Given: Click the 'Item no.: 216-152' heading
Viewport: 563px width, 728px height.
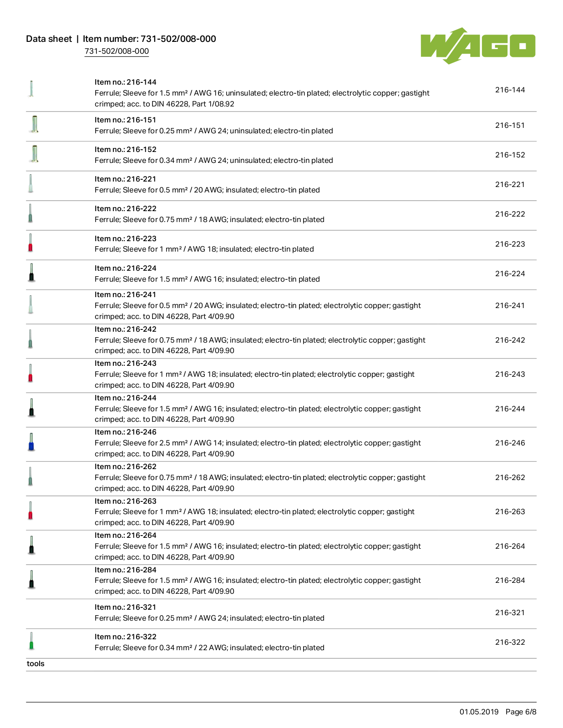Looking at the screenshot, I should 125,150.
